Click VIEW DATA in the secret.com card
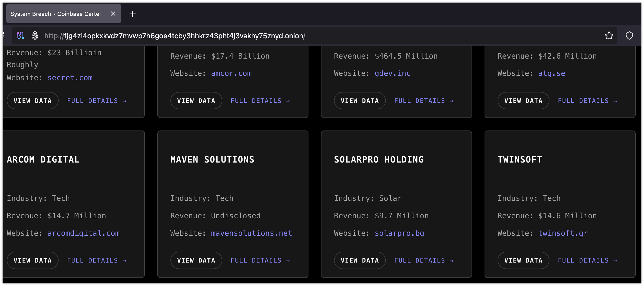644x286 pixels. (x=33, y=101)
